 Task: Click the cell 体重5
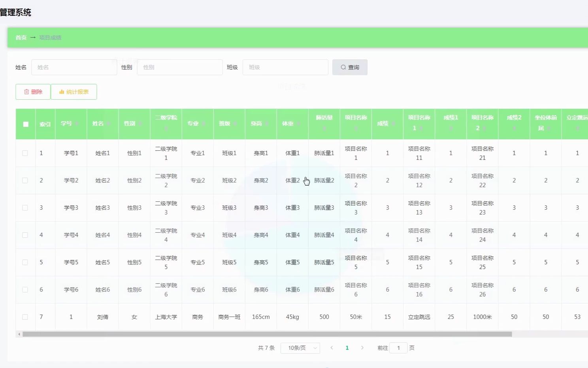pyautogui.click(x=292, y=262)
